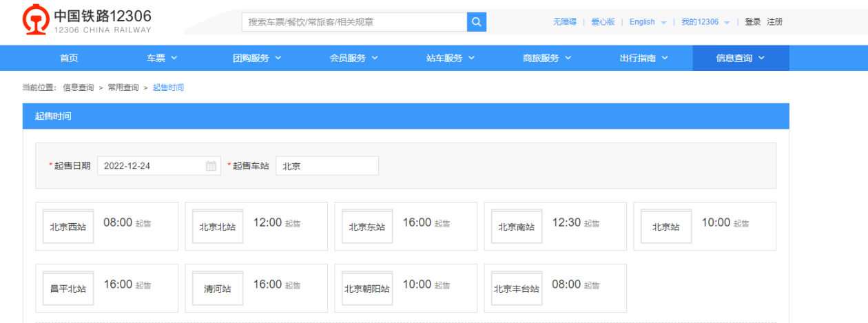
Task: Click 常用查询 in the breadcrumb
Action: coord(123,87)
